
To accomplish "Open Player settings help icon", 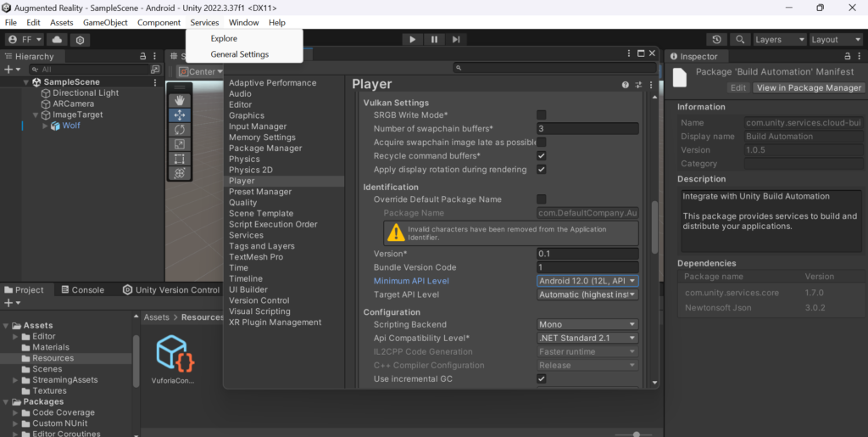I will tap(626, 85).
